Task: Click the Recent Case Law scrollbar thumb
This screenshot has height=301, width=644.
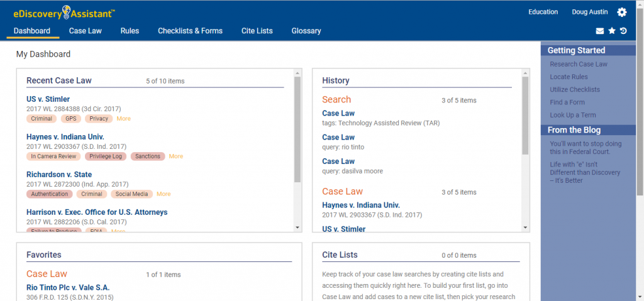Action: [297, 129]
